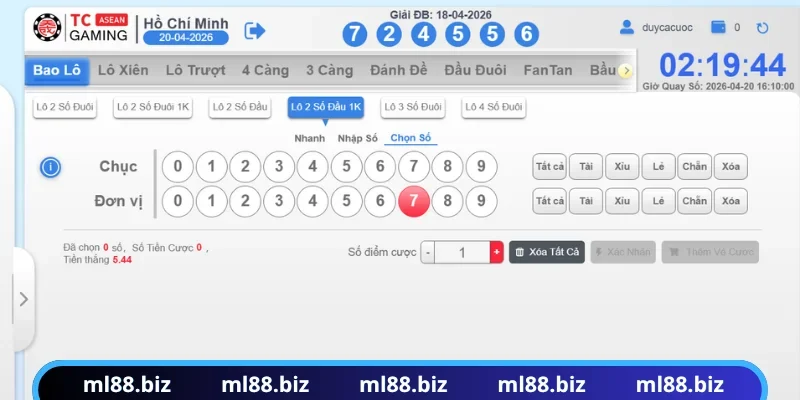
Task: Click the Số điểm cược input field
Action: point(462,253)
